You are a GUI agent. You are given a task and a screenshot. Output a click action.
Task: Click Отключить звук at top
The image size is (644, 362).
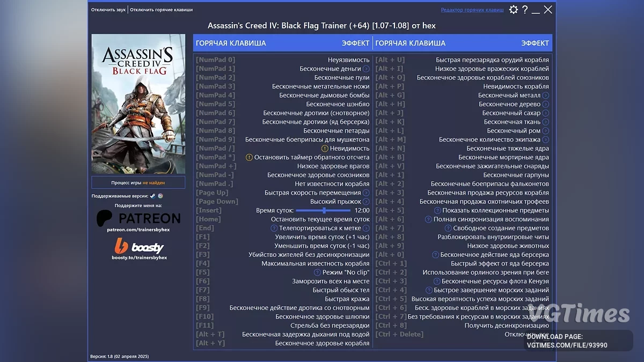[x=108, y=10]
